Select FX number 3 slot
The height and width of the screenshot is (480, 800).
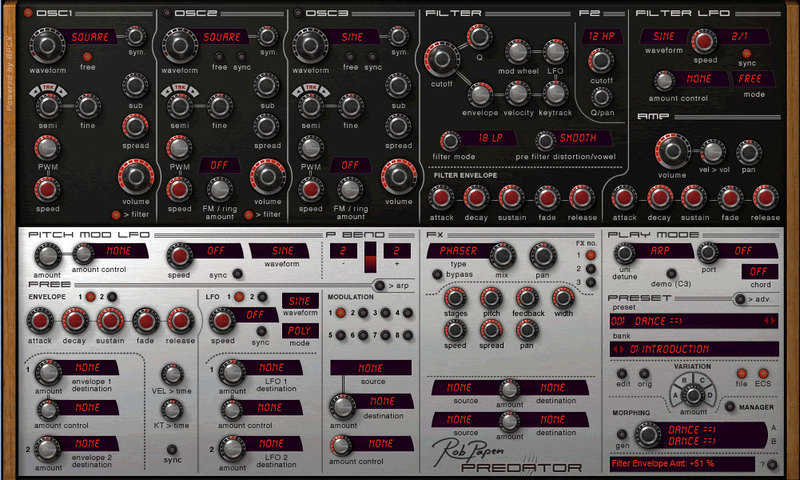[x=591, y=282]
